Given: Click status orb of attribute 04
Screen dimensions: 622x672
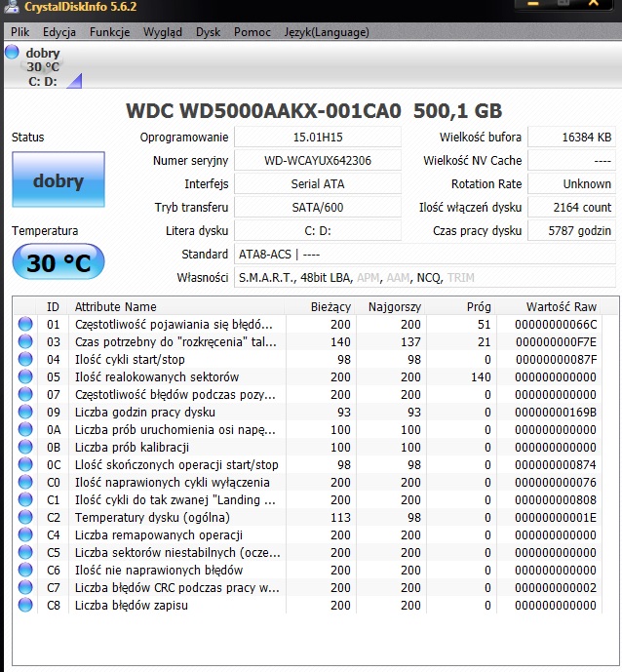Looking at the screenshot, I should tap(25, 359).
